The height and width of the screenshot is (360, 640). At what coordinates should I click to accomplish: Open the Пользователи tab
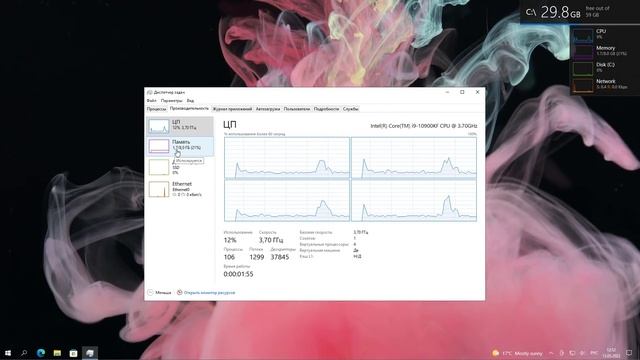[x=297, y=109]
